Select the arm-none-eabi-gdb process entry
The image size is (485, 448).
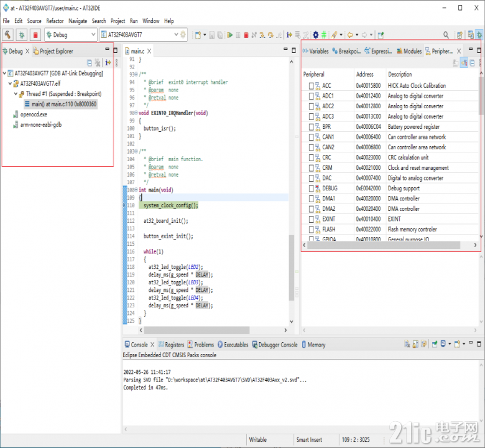[x=37, y=125]
